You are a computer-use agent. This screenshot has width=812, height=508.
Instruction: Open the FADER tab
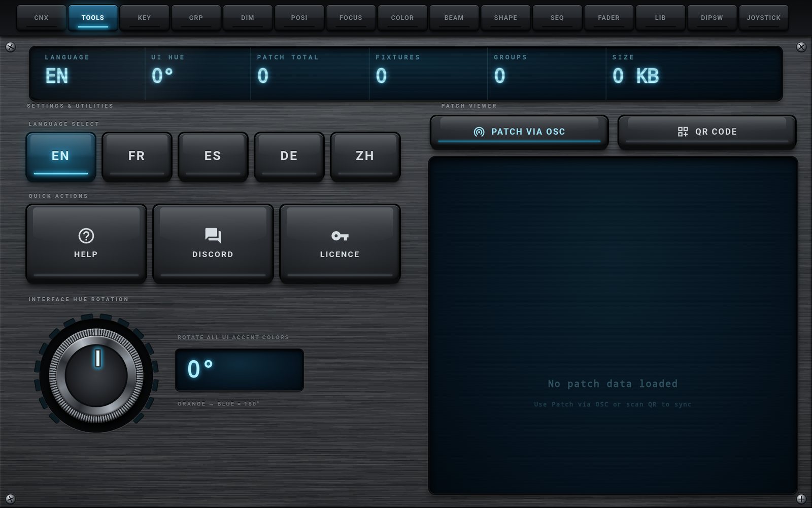click(x=609, y=18)
